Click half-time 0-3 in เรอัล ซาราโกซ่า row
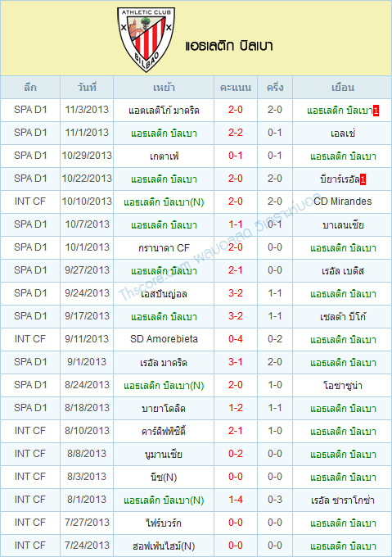Image resolution: width=392 pixels, height=557 pixels. (x=275, y=499)
